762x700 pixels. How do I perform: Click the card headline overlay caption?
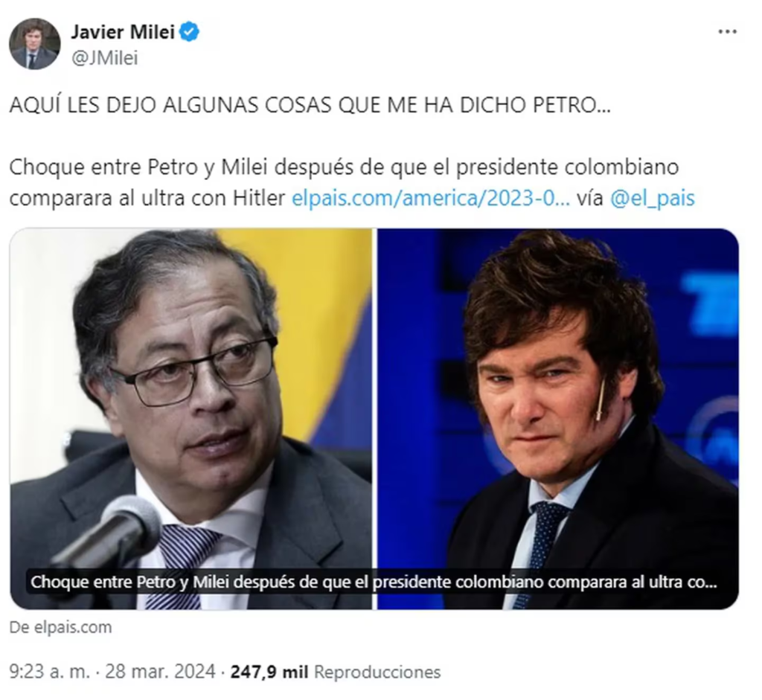(x=374, y=582)
